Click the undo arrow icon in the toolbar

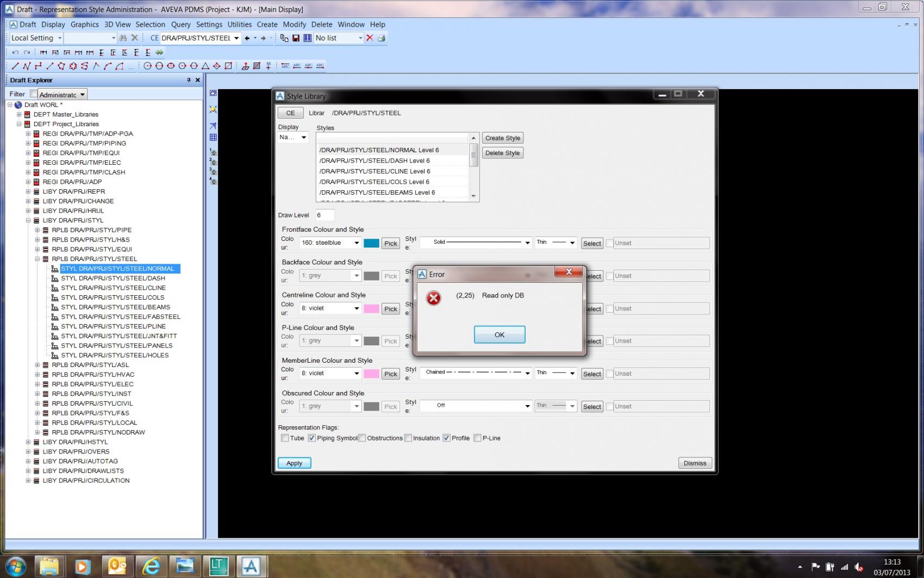click(15, 53)
